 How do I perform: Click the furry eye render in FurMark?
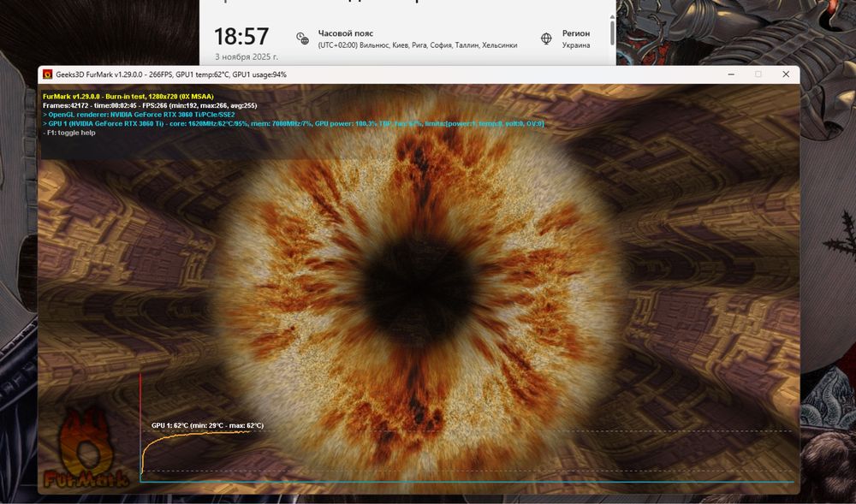pyautogui.click(x=419, y=289)
